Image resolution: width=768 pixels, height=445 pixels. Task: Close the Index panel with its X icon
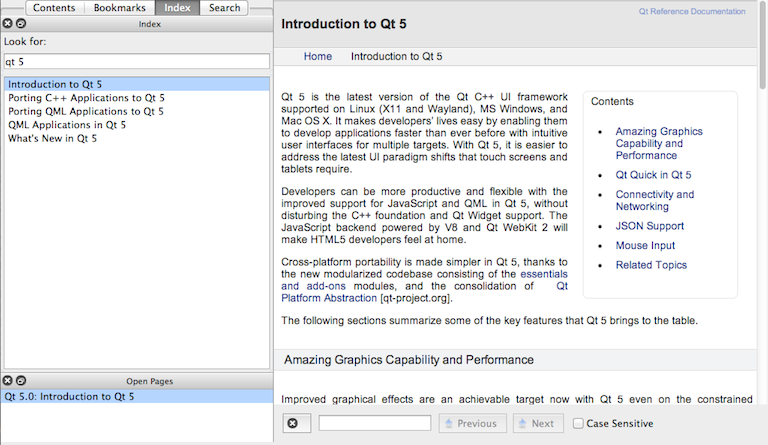[x=7, y=23]
